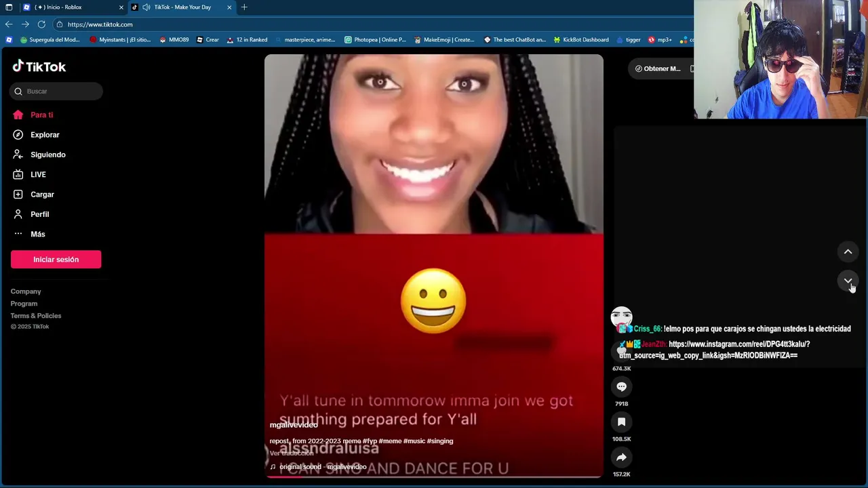Open comments with speech bubble icon
The image size is (868, 488).
pos(621,386)
